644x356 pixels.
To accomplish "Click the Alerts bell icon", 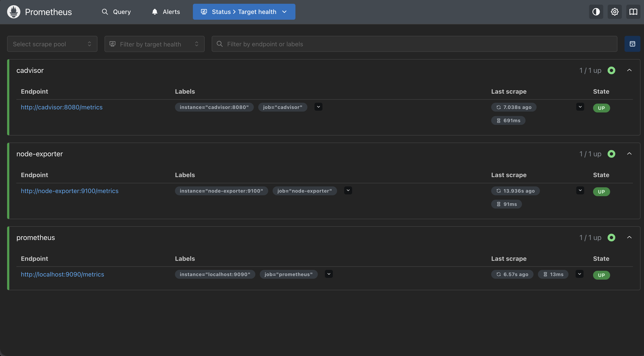I will [155, 12].
